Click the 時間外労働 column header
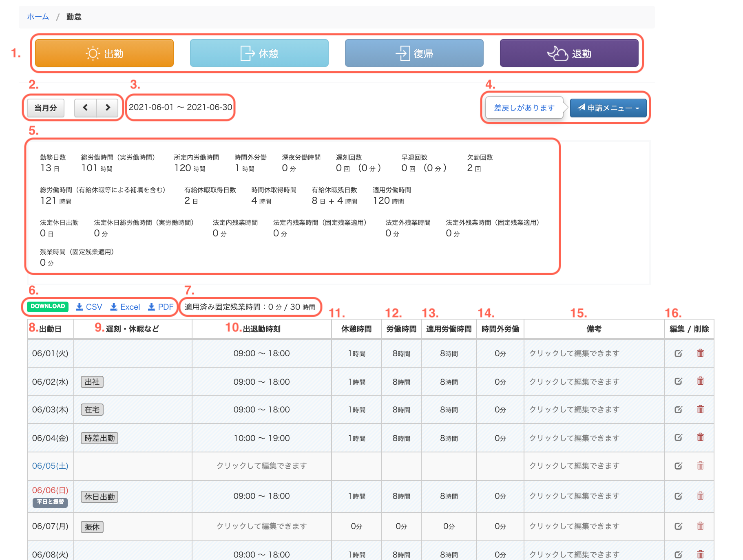 click(x=500, y=329)
